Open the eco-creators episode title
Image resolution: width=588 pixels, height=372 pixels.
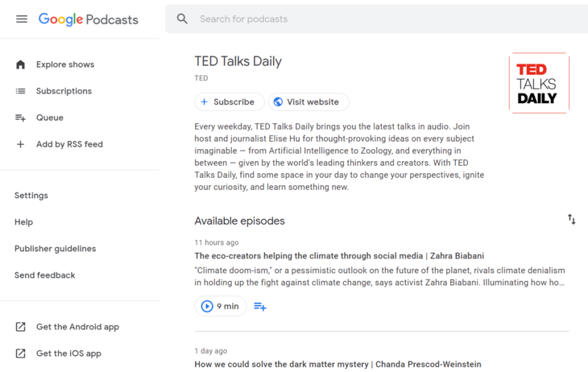coord(339,256)
